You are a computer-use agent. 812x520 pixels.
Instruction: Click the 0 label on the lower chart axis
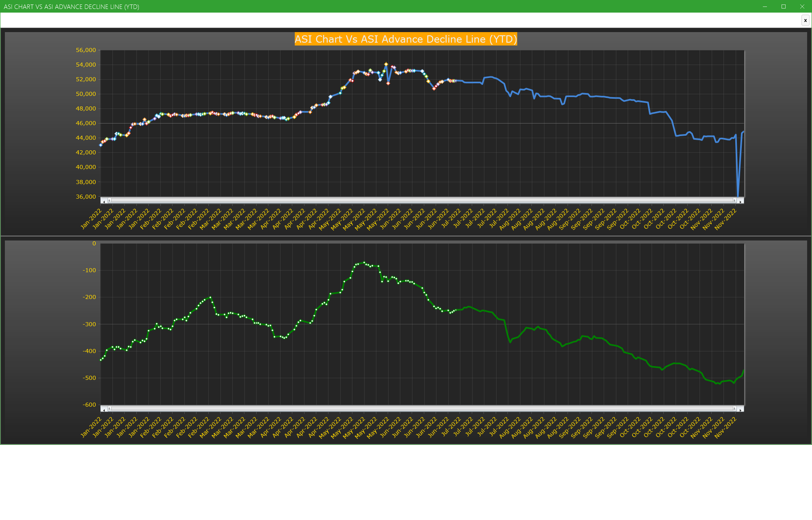[94, 243]
